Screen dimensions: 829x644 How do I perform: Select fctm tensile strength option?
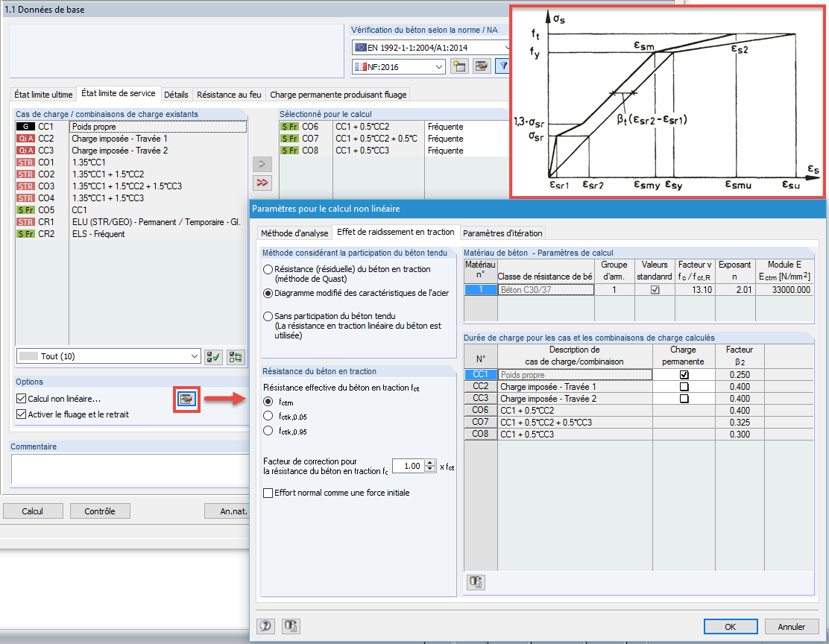[x=268, y=401]
